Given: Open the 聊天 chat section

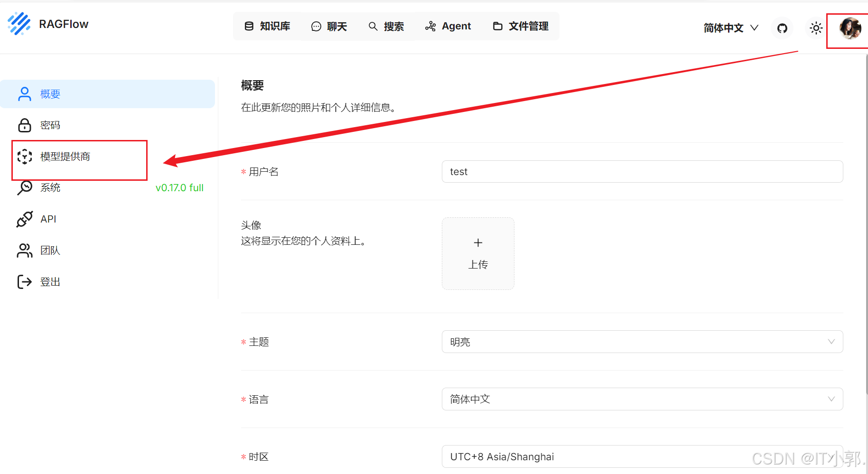Looking at the screenshot, I should [329, 26].
